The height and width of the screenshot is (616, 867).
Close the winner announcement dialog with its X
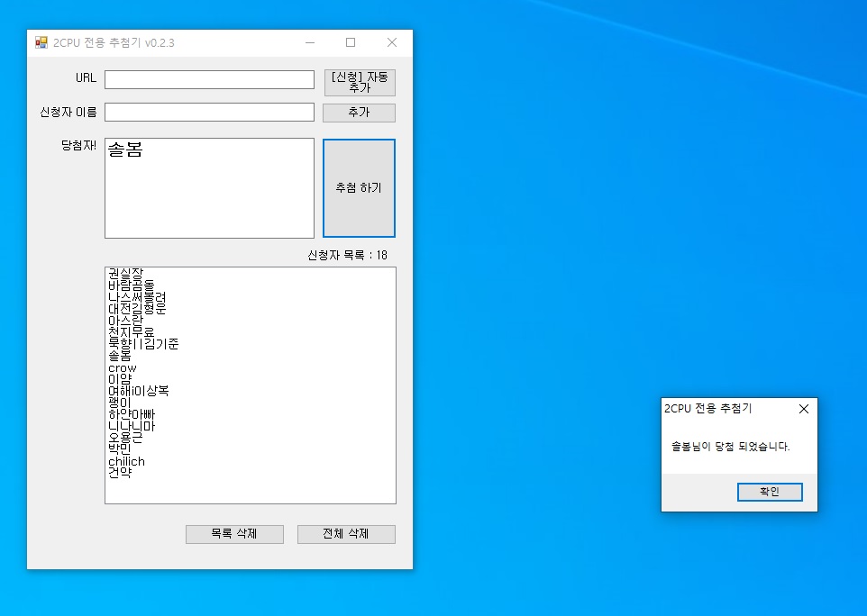804,409
